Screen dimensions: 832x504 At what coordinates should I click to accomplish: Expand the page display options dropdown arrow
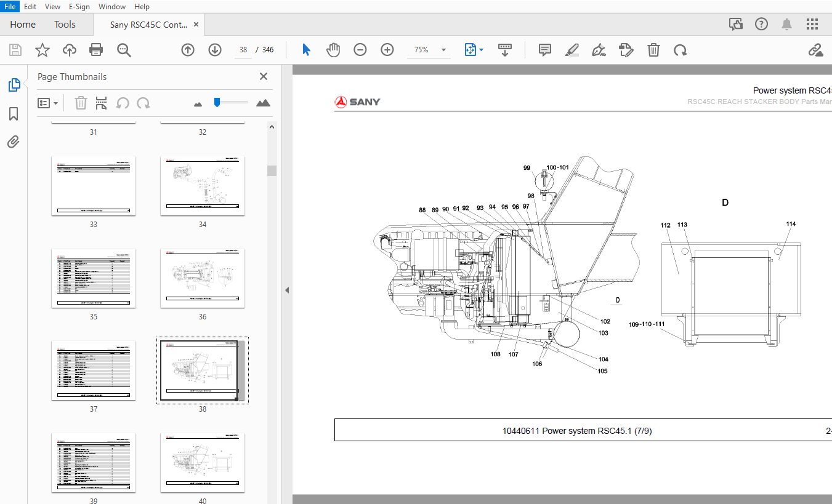[x=482, y=50]
